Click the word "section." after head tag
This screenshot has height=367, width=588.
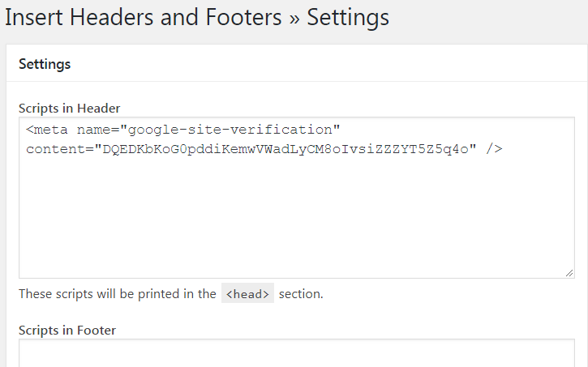point(301,294)
